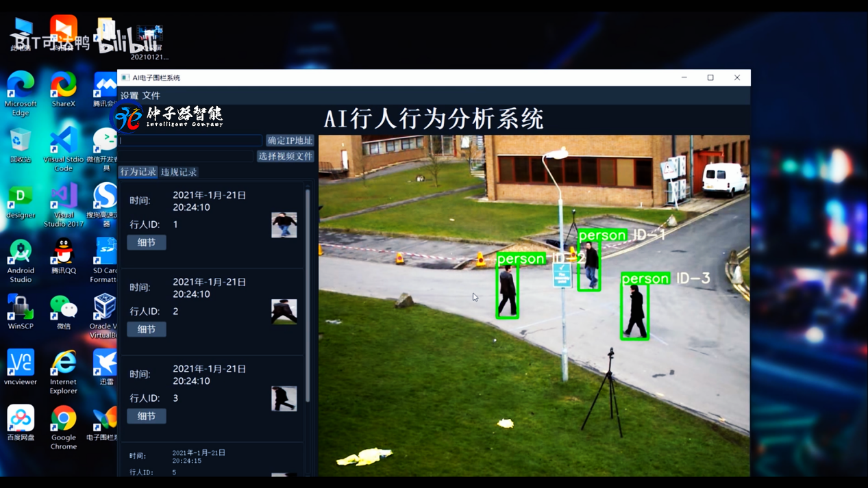
Task: Click the IP address input field
Action: pos(190,140)
